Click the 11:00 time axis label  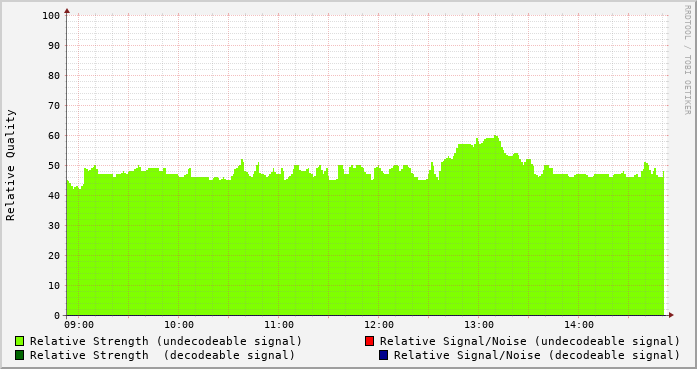(x=279, y=325)
